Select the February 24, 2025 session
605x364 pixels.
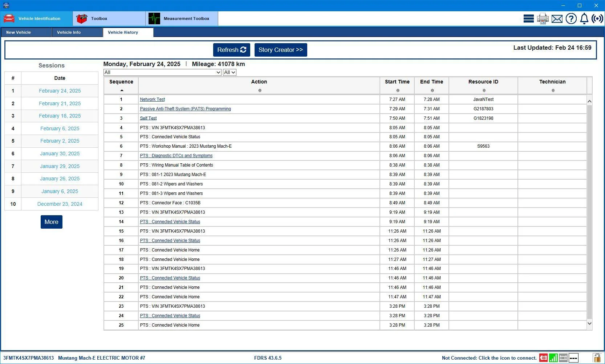[60, 91]
